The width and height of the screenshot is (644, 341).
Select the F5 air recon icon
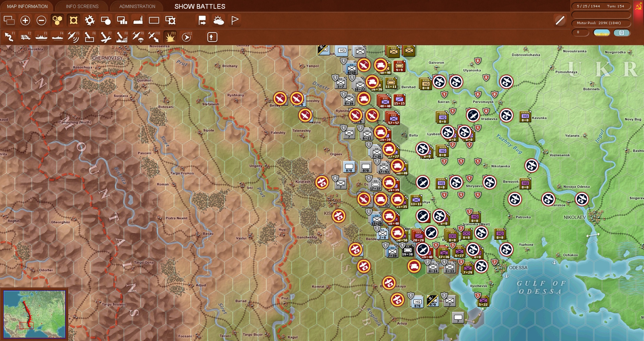pyautogui.click(x=73, y=37)
